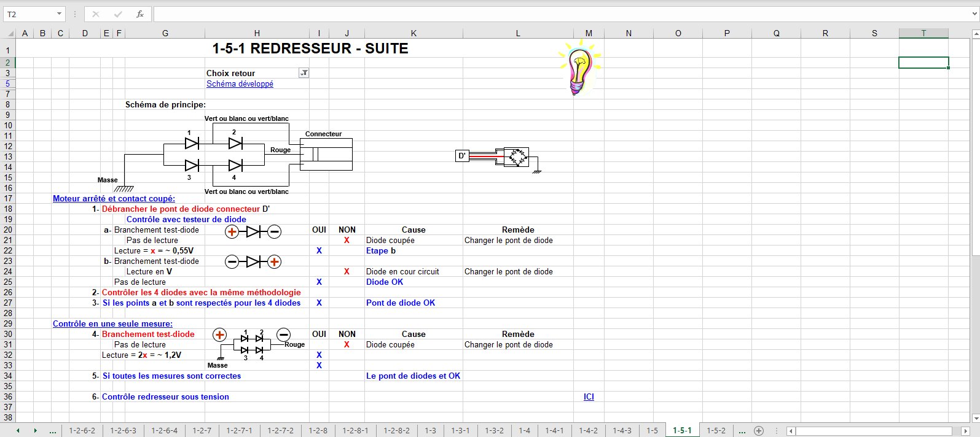Open the 1-5 sheet tab
Viewport: 980px width, 437px height.
(x=652, y=431)
